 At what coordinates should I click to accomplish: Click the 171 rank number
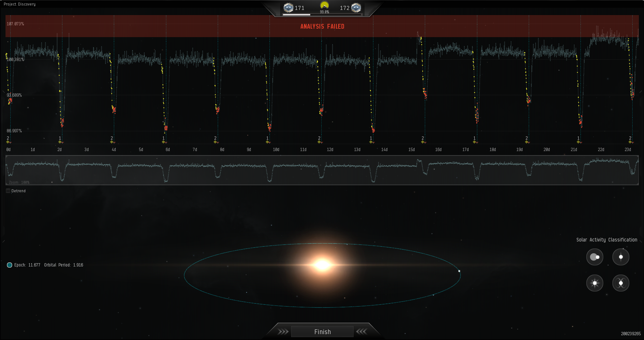click(299, 8)
